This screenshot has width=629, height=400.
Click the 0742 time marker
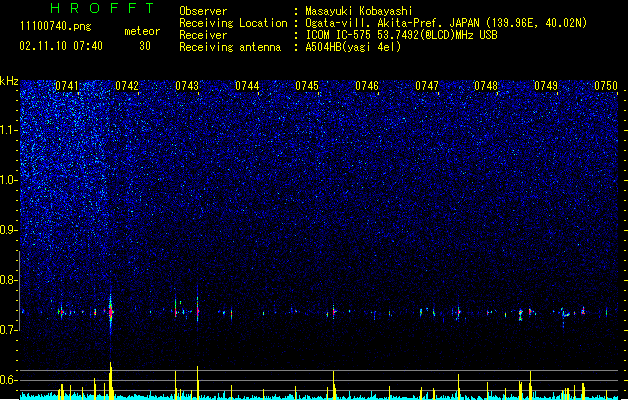[x=127, y=86]
